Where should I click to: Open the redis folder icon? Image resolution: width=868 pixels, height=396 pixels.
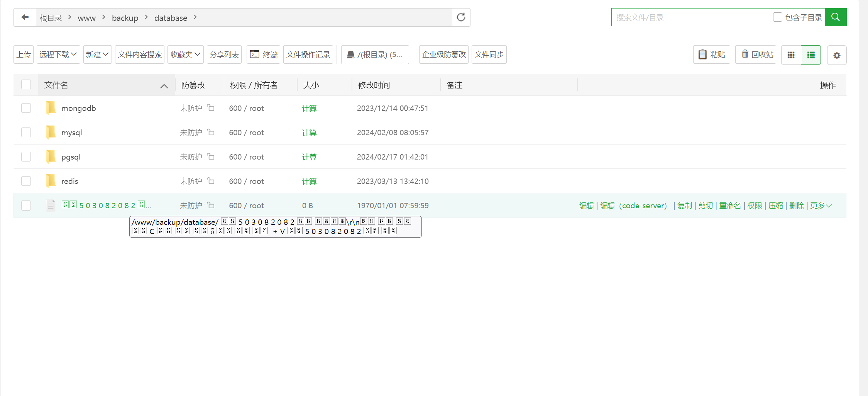(51, 181)
